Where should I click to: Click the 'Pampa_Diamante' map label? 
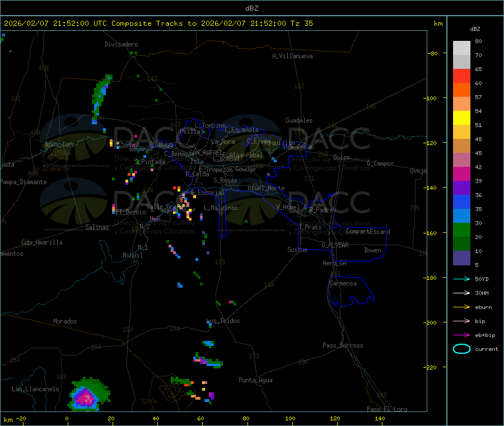point(23,182)
